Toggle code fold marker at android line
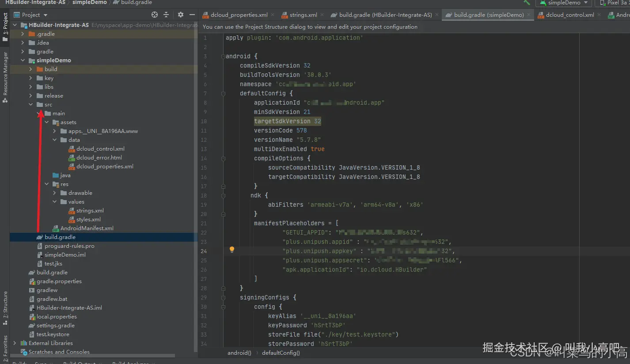 [223, 57]
